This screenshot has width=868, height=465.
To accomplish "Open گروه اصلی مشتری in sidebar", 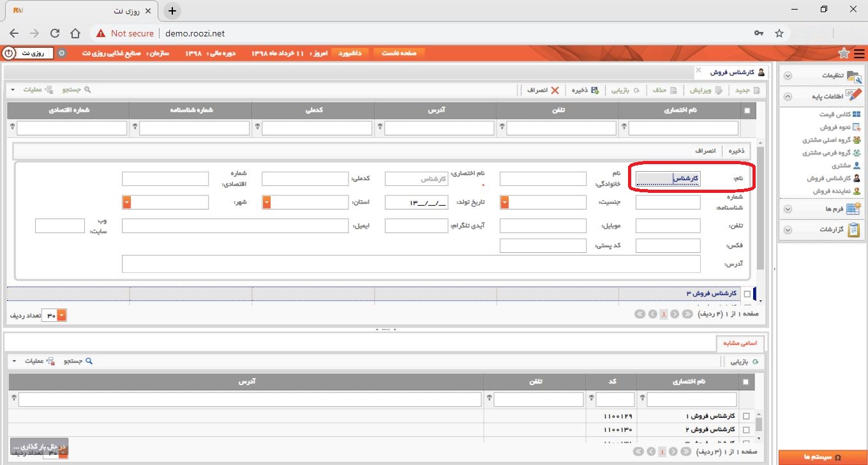I will (x=832, y=140).
